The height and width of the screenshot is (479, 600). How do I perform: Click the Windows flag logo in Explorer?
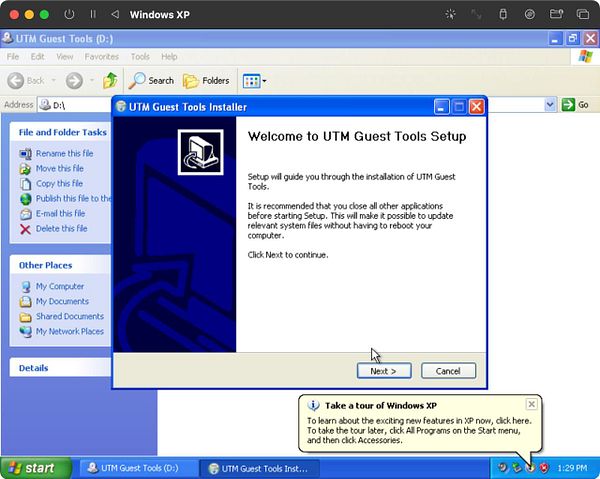[585, 57]
